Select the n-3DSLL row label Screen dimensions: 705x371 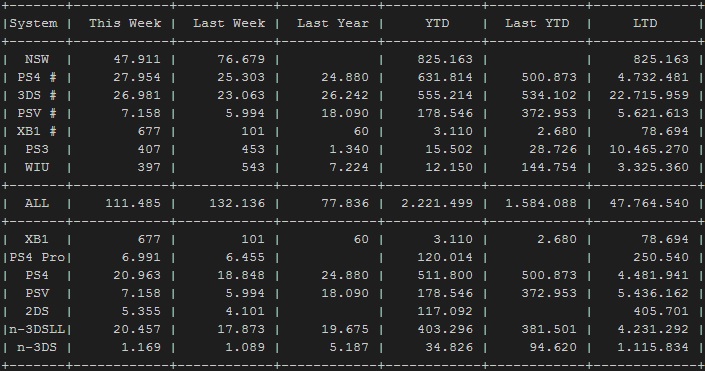37,329
